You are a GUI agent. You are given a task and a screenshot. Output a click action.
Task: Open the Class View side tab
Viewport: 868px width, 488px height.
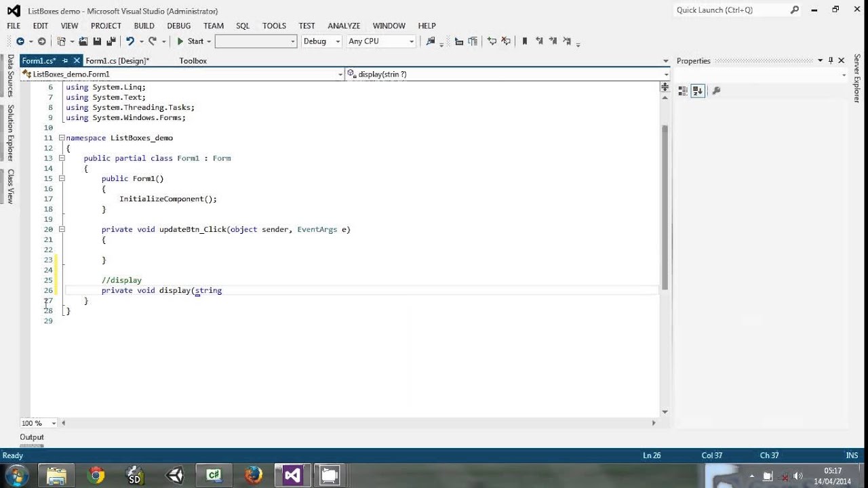coord(10,186)
